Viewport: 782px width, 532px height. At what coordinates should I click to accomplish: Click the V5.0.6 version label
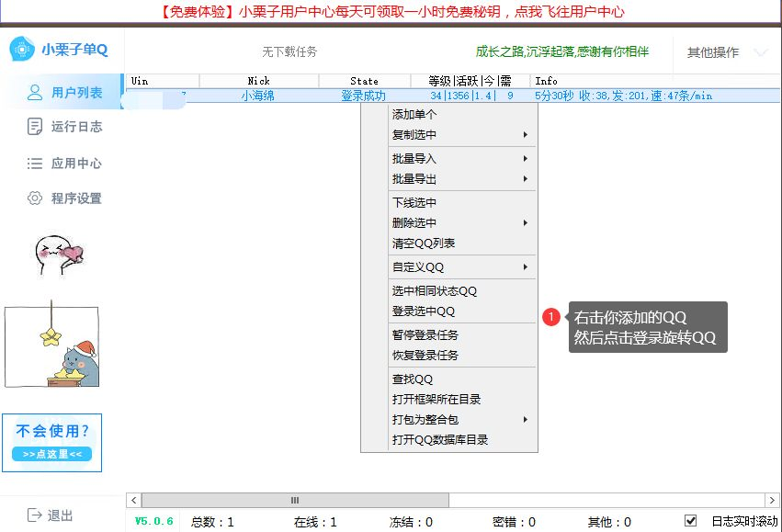click(x=154, y=521)
